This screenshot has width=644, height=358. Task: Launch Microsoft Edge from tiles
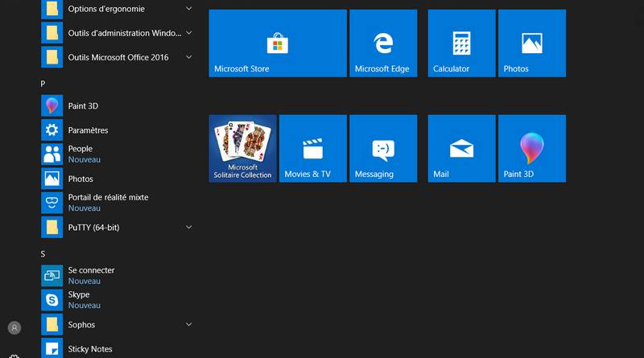tap(382, 43)
